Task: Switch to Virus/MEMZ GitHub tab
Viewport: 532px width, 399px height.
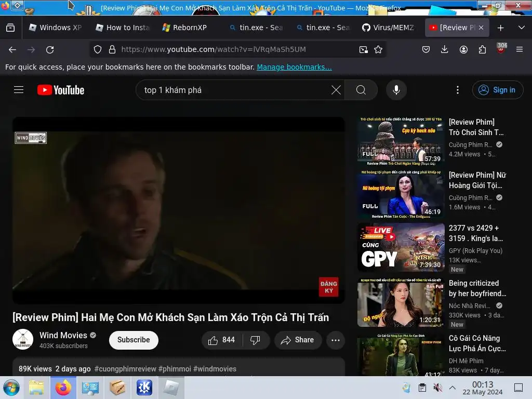Action: (x=389, y=28)
